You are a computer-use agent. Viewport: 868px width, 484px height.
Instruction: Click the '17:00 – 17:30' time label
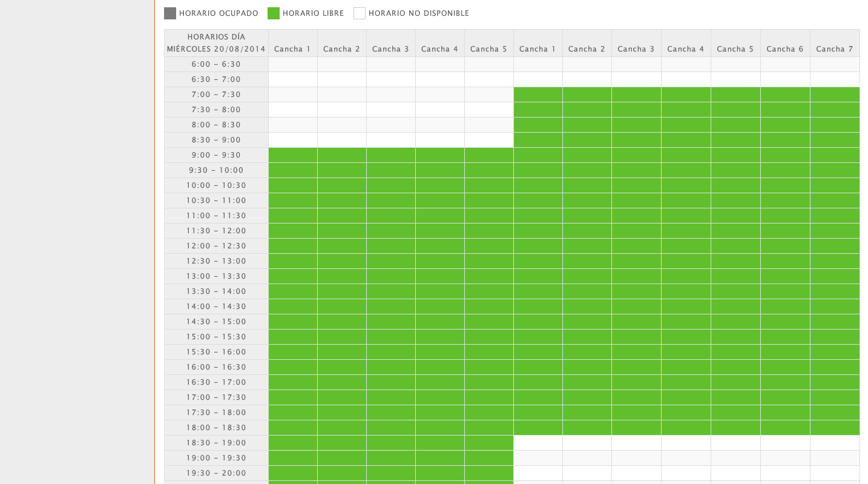216,397
